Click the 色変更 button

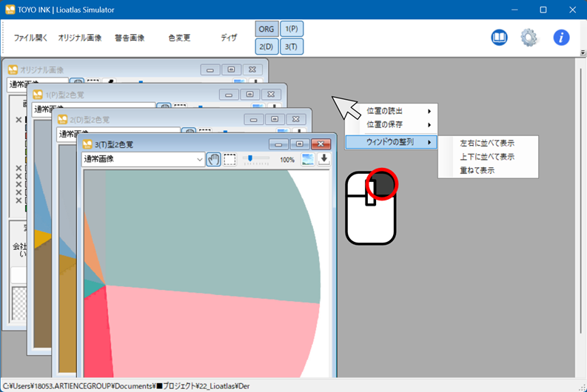[x=179, y=38]
